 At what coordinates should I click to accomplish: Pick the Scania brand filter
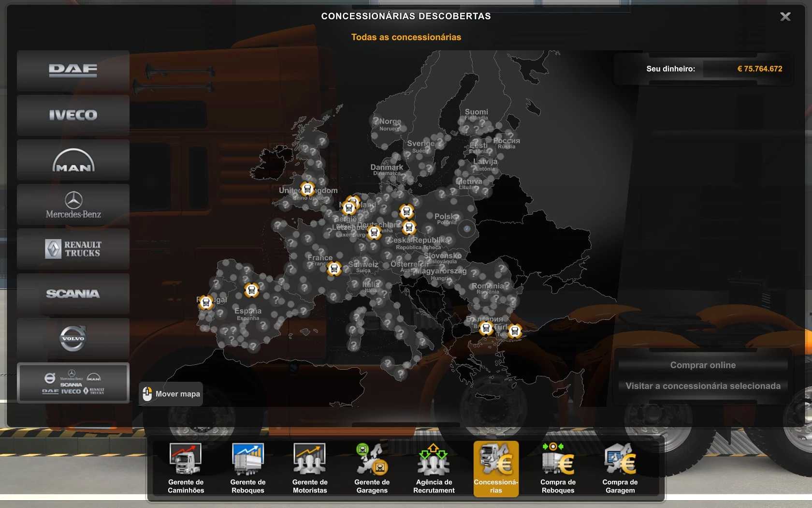pos(73,294)
